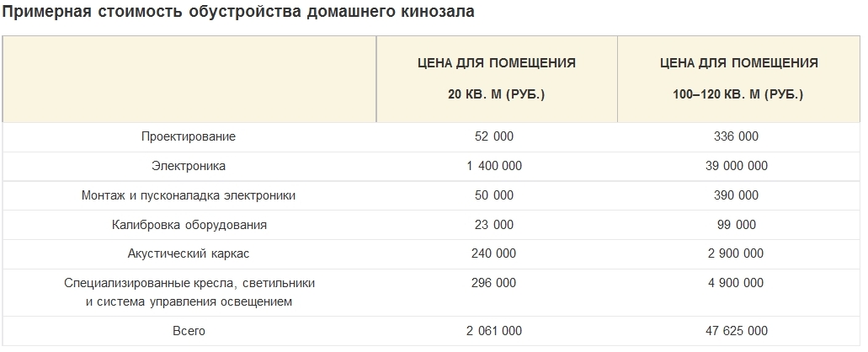Select the 39 000 000 value

(737, 166)
